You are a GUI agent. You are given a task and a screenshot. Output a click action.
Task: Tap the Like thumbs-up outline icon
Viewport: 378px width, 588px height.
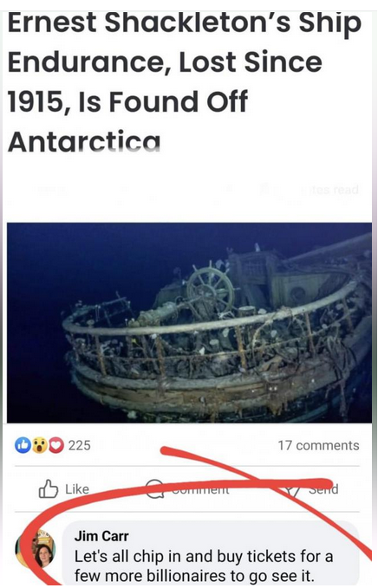[x=49, y=488]
